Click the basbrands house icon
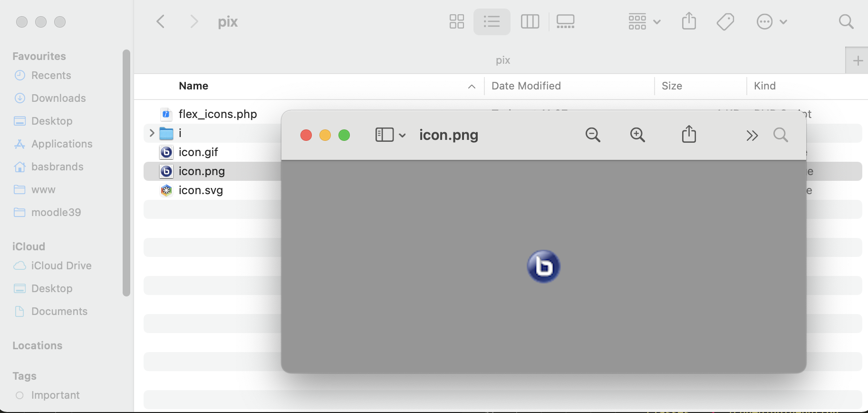Viewport: 868px width, 413px height. (19, 167)
